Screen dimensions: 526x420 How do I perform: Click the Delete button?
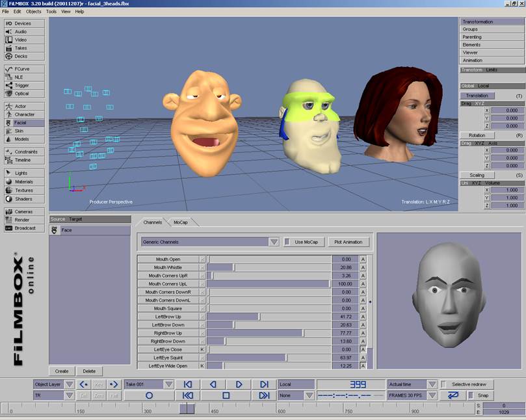[89, 371]
